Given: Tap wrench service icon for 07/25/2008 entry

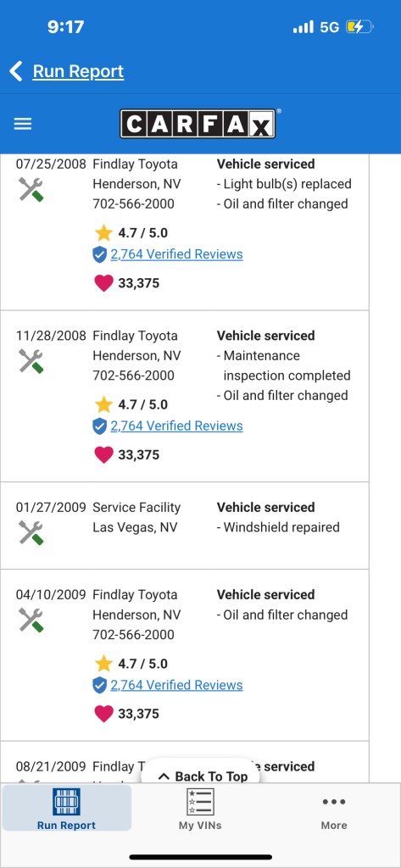Looking at the screenshot, I should tap(31, 189).
